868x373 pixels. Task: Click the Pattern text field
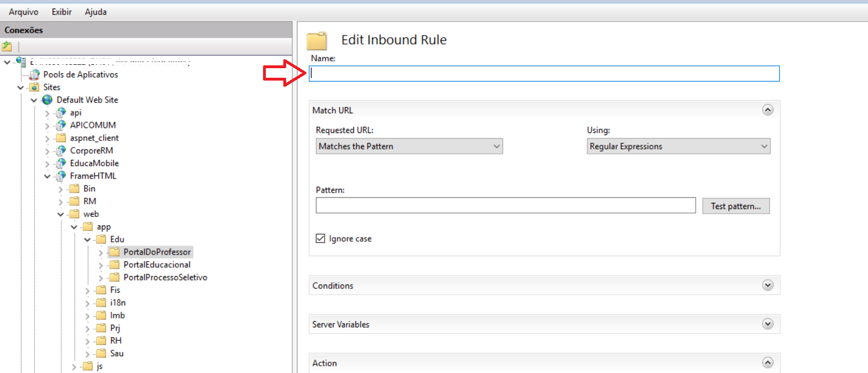coord(505,206)
